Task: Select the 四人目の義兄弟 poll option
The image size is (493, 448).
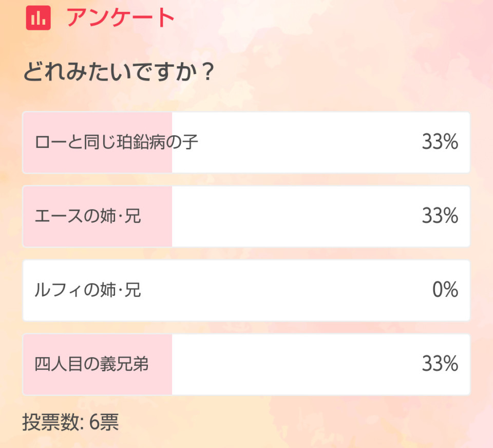Action: click(246, 364)
